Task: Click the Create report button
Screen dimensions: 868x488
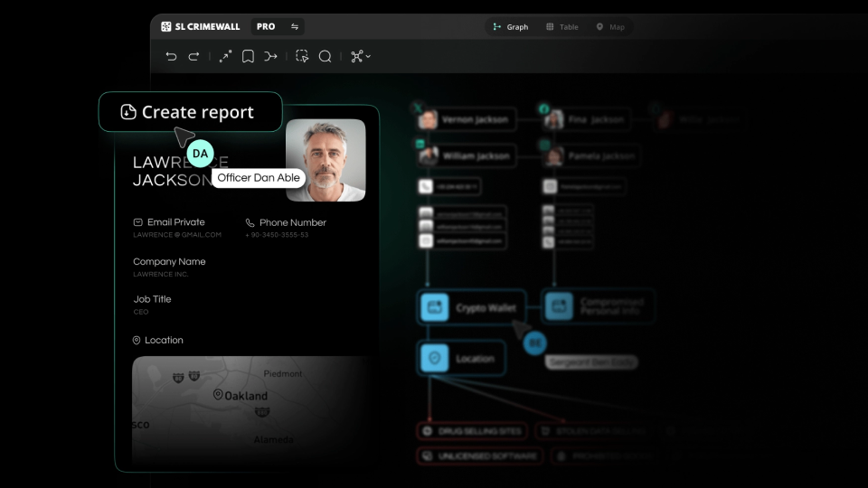Action: pos(191,112)
